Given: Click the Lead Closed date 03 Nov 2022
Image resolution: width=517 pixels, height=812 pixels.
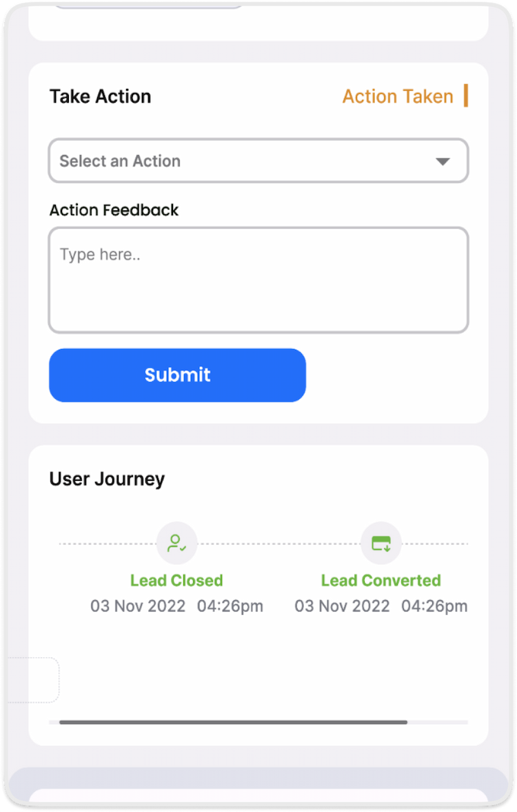Looking at the screenshot, I should click(x=138, y=606).
